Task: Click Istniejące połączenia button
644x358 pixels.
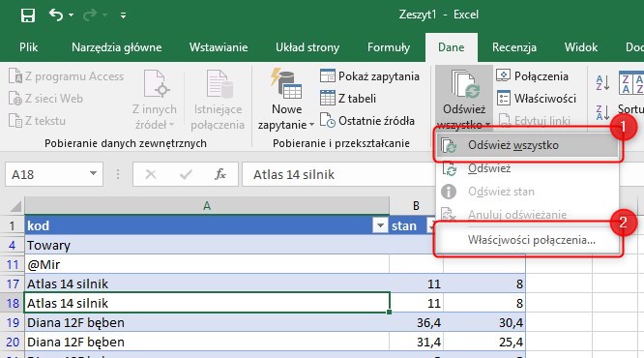Action: click(218, 99)
